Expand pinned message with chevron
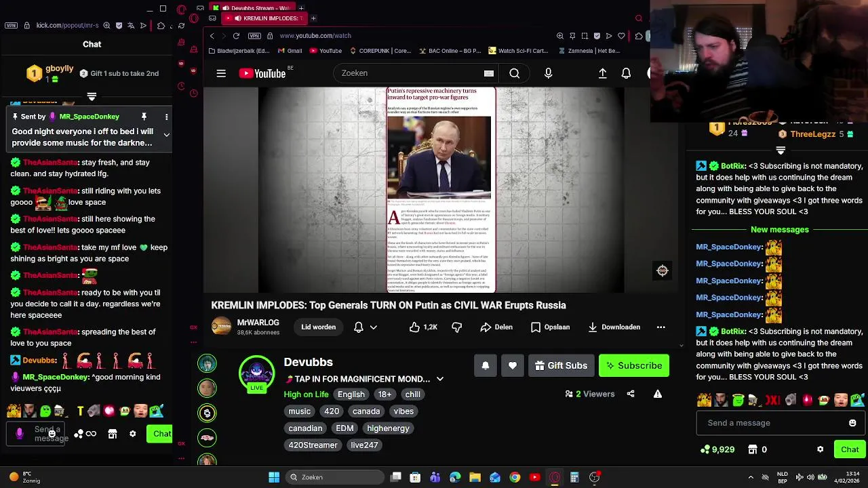The width and height of the screenshot is (868, 488). (166, 135)
